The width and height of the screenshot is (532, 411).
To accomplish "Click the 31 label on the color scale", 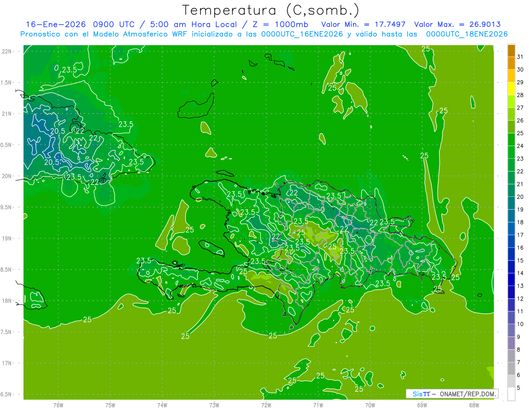I will pyautogui.click(x=520, y=57).
